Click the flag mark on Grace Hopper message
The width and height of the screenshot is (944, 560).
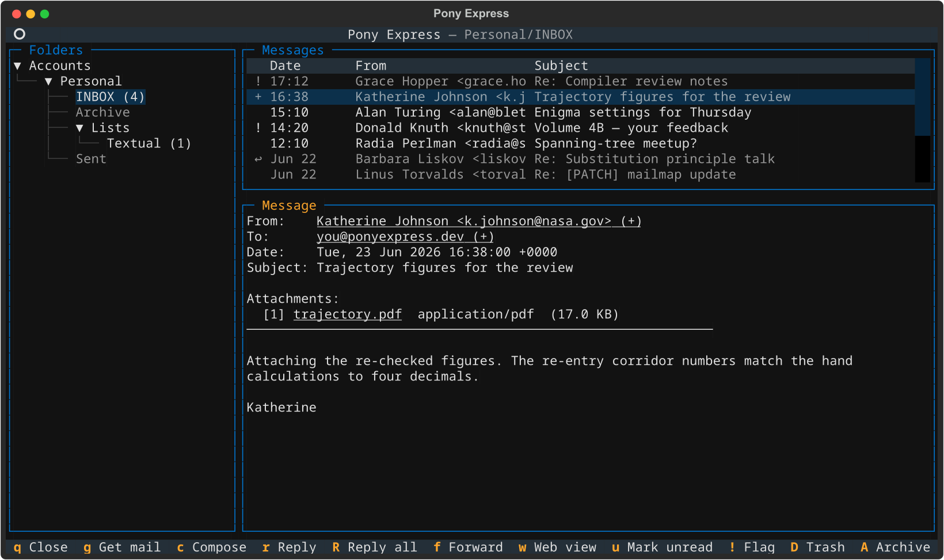(x=258, y=82)
